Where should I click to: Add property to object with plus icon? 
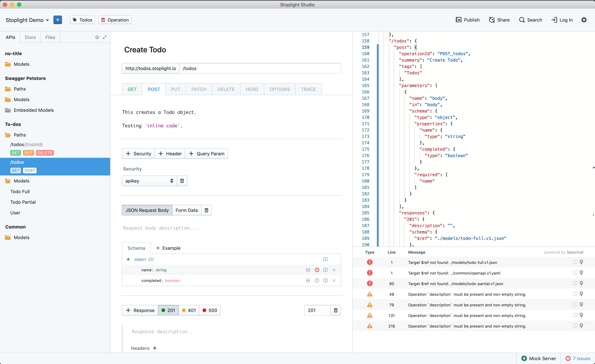(128, 259)
